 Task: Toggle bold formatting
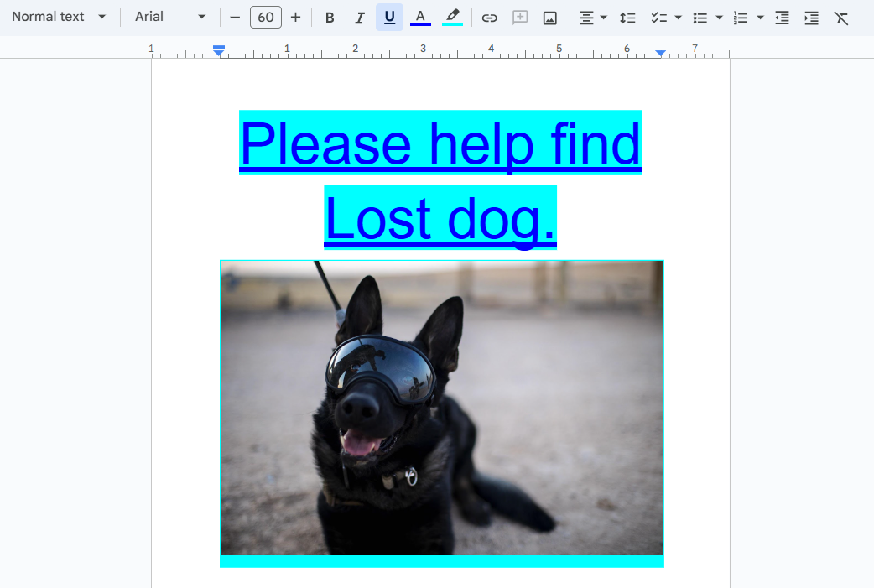(330, 18)
